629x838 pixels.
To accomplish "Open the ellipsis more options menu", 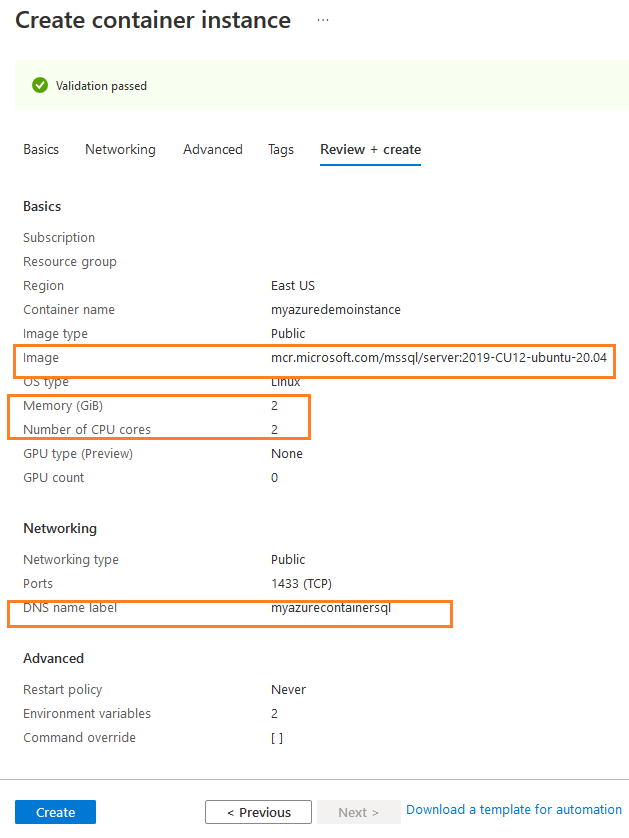I will point(322,20).
